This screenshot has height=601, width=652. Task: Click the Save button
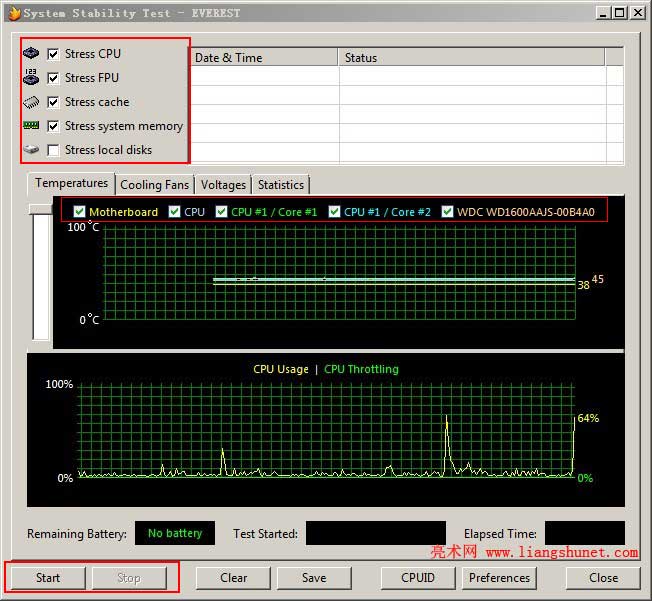[314, 578]
